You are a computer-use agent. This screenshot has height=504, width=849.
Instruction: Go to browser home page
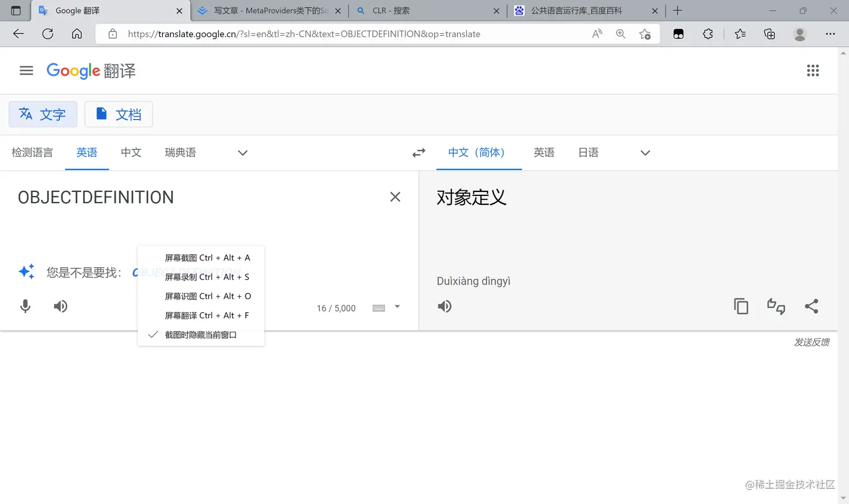[77, 34]
